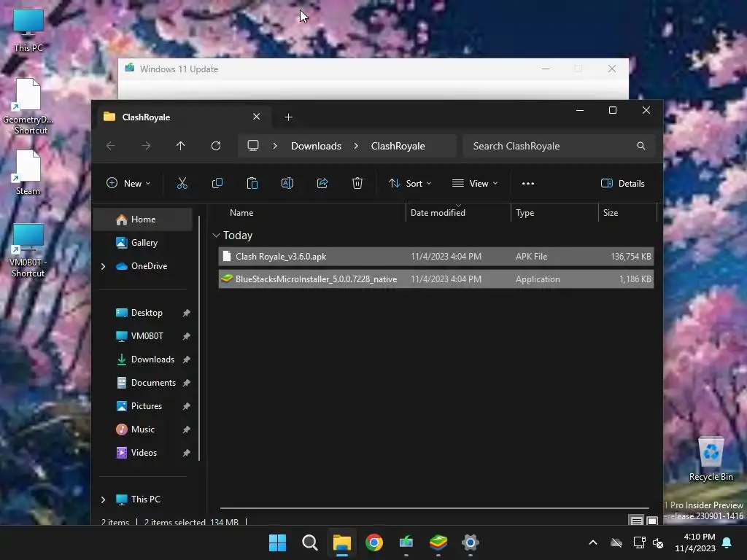Image resolution: width=747 pixels, height=560 pixels.
Task: Click the PC icon in address bar
Action: point(253,146)
